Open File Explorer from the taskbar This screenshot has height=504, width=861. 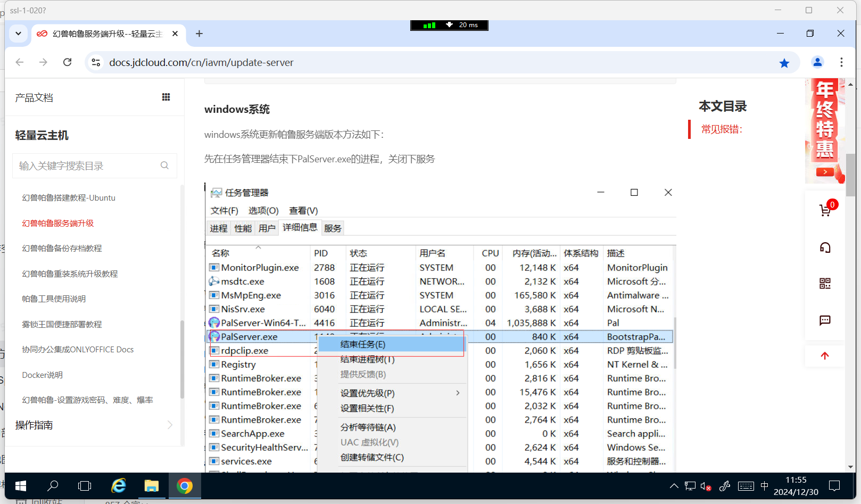click(152, 486)
